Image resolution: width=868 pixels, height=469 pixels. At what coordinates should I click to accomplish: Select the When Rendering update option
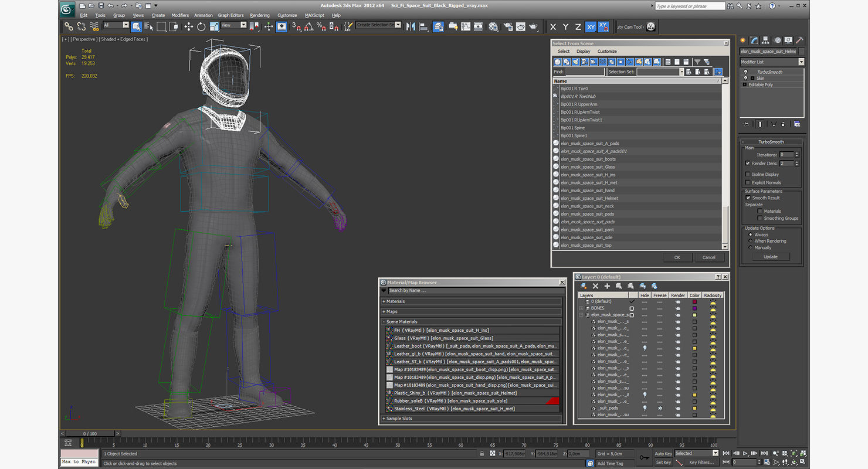coord(751,241)
